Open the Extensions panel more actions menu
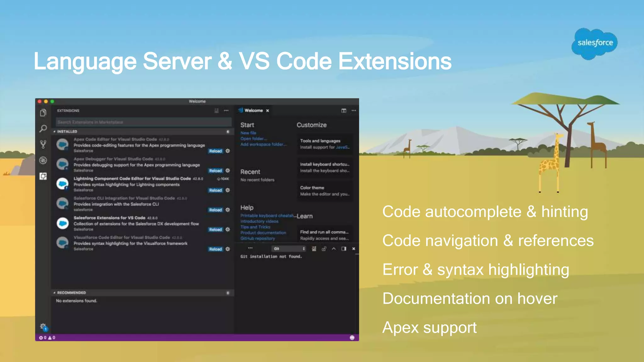 pos(226,111)
